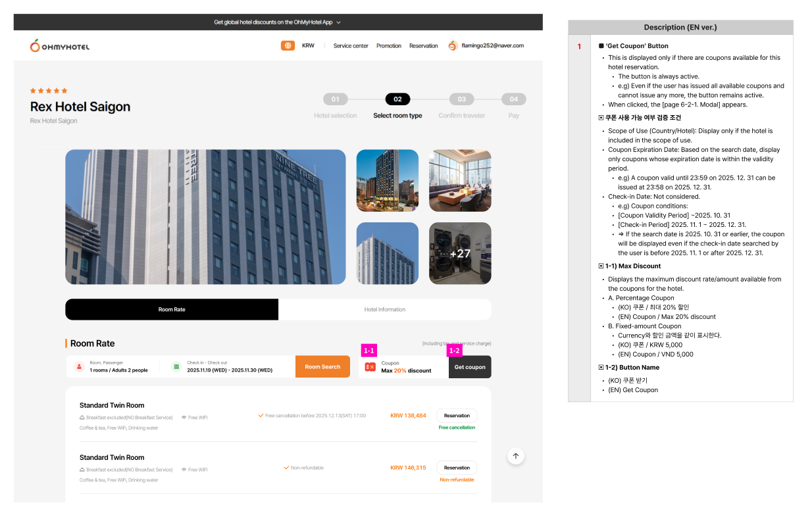Select step 04 Pay

[513, 99]
